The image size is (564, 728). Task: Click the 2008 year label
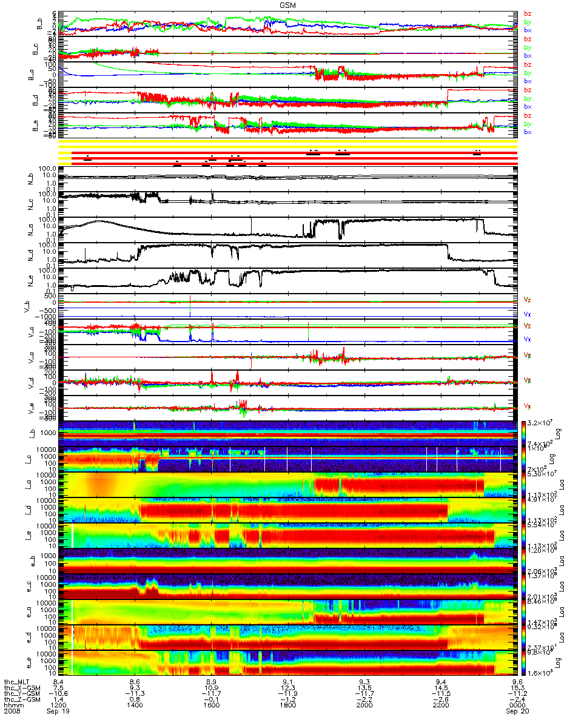[x=11, y=712]
